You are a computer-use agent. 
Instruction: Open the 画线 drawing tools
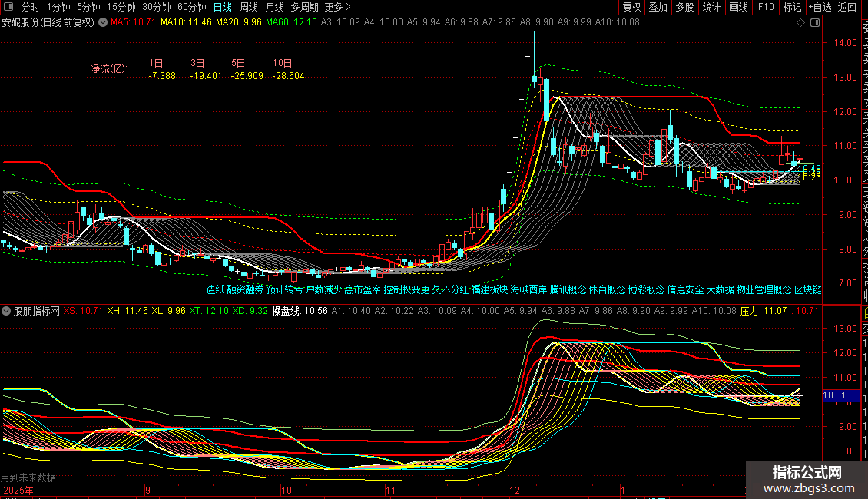click(738, 7)
